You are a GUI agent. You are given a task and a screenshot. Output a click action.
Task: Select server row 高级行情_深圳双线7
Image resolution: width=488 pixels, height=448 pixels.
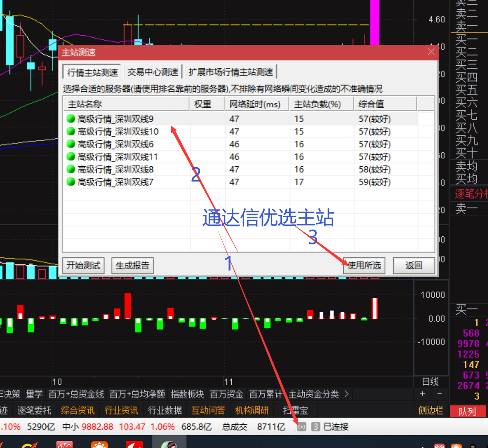click(241, 182)
